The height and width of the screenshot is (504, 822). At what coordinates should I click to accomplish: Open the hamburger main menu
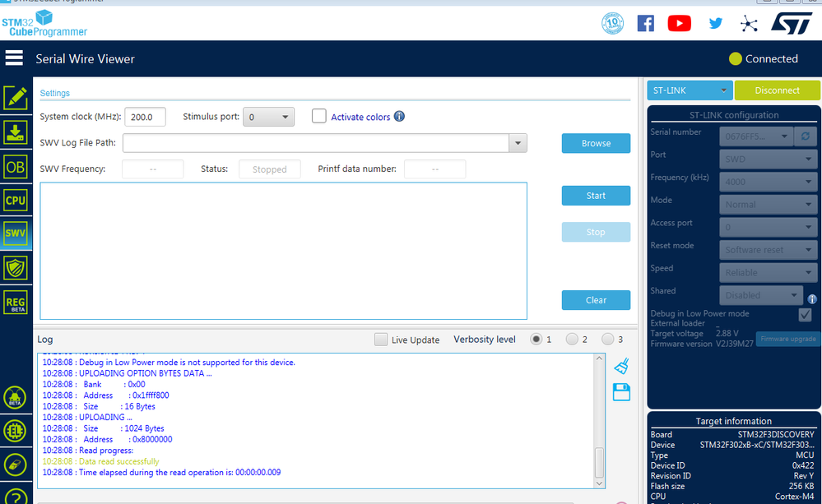(14, 58)
